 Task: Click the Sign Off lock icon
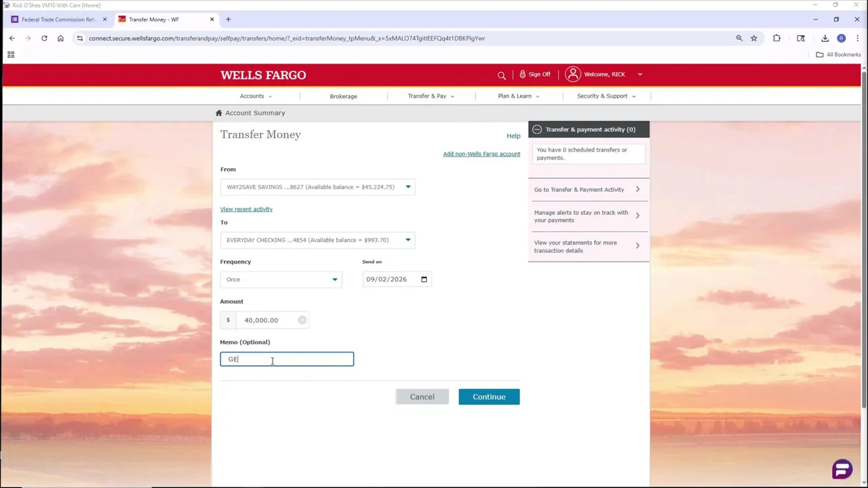pos(522,74)
